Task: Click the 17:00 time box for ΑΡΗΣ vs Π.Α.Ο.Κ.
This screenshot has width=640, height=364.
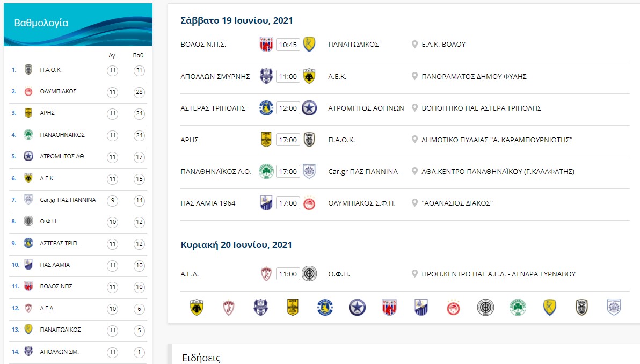Action: coord(288,140)
